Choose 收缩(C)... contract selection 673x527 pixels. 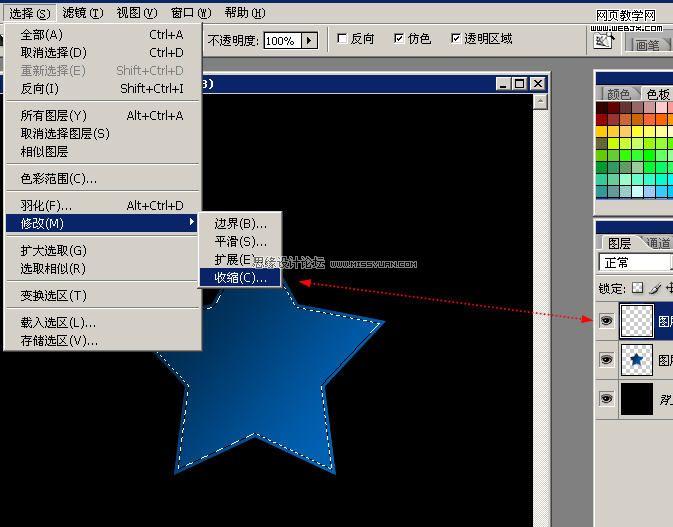click(x=240, y=278)
